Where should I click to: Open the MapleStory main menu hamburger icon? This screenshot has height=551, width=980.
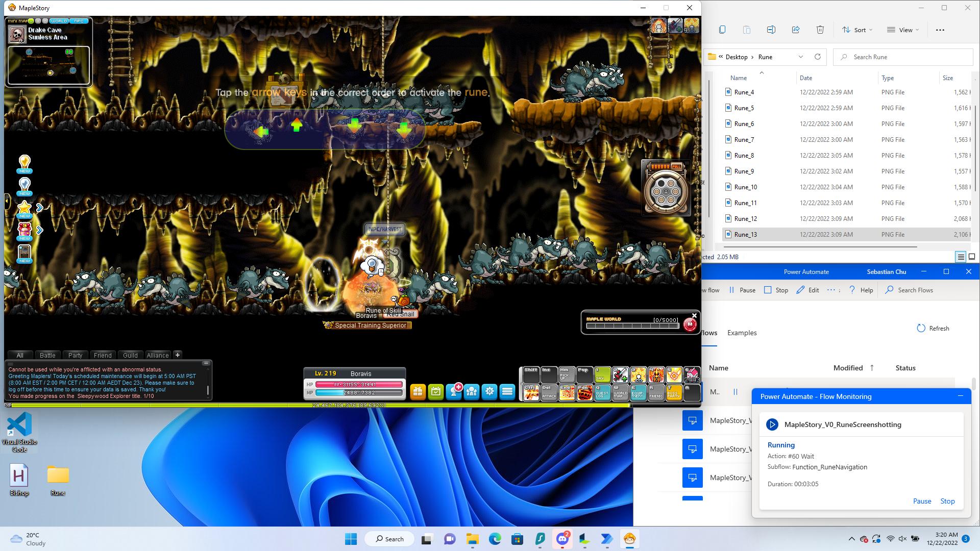point(507,391)
